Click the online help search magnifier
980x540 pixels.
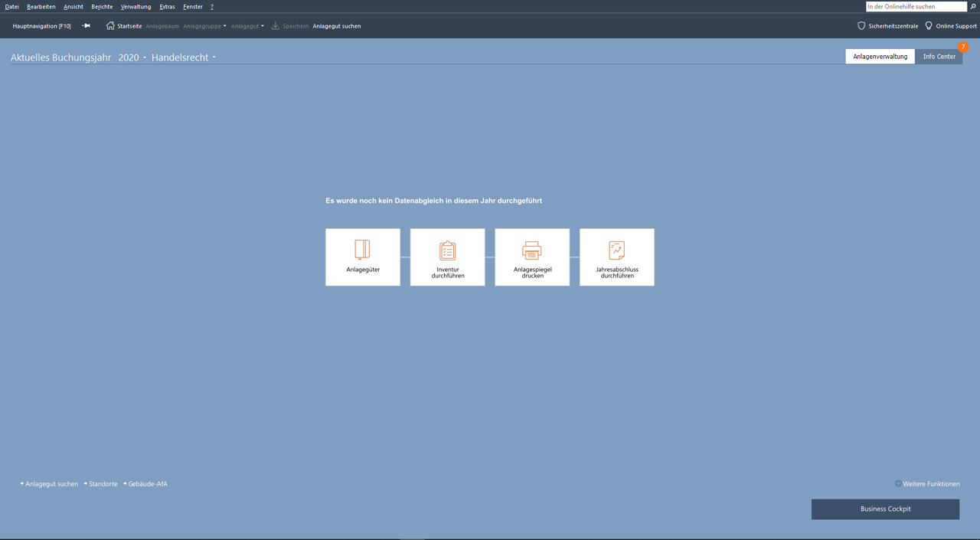tap(973, 6)
